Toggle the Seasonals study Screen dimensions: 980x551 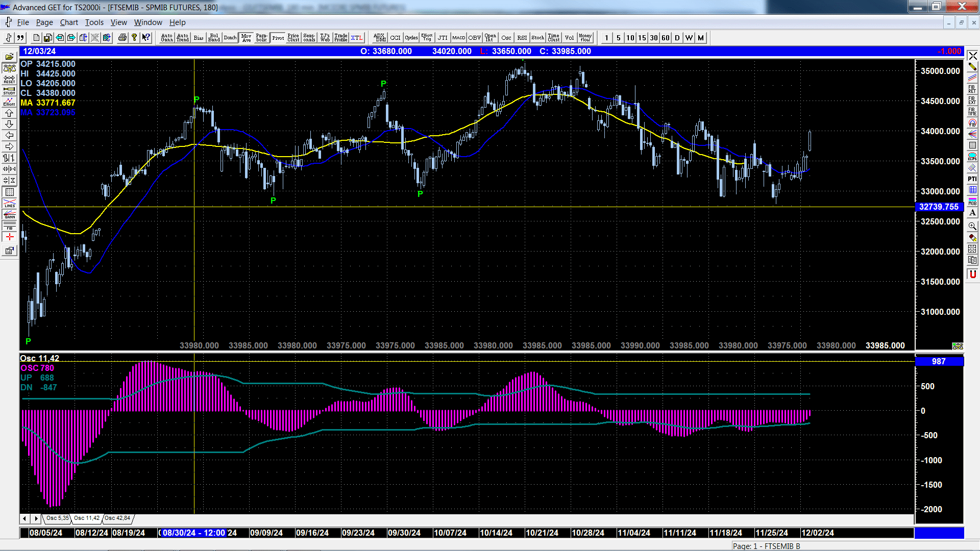(309, 38)
